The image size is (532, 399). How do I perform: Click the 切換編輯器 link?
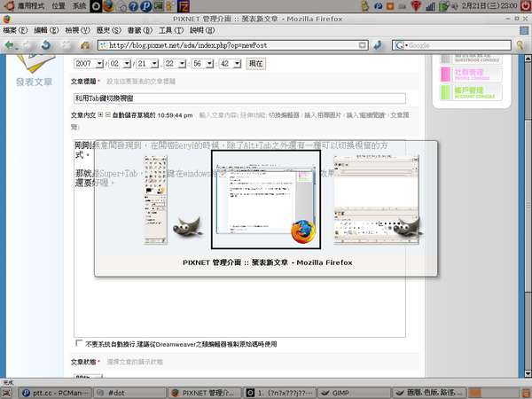(284, 115)
